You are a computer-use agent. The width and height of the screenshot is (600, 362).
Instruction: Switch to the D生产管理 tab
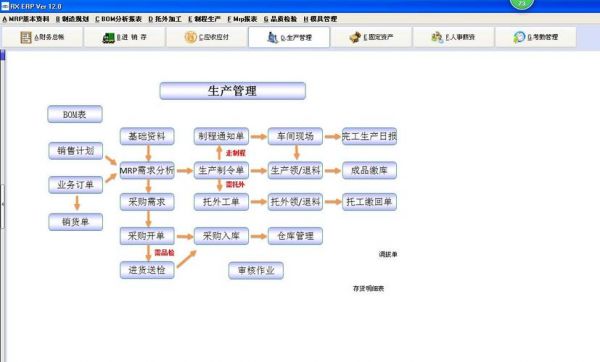click(x=289, y=37)
